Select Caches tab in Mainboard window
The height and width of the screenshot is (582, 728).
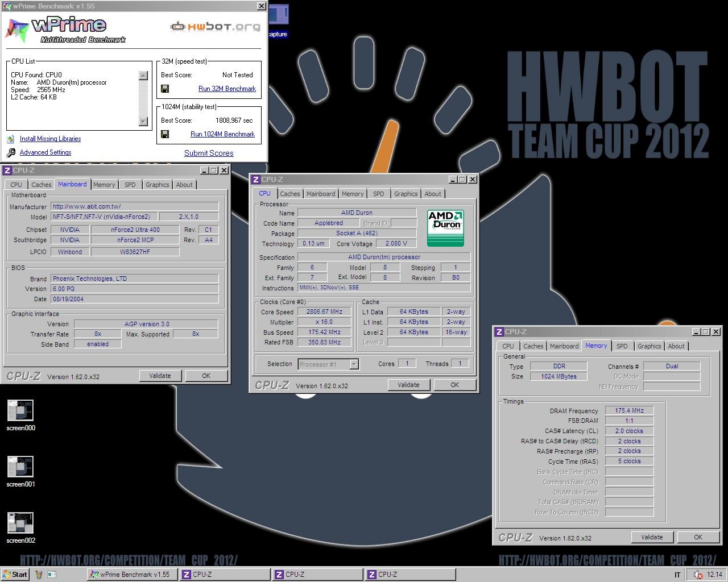coord(41,185)
